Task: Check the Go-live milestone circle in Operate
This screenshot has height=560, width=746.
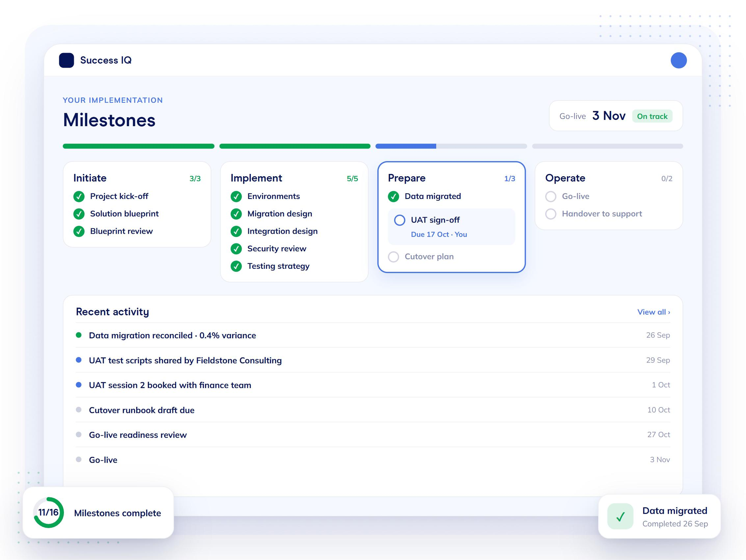Action: [551, 196]
